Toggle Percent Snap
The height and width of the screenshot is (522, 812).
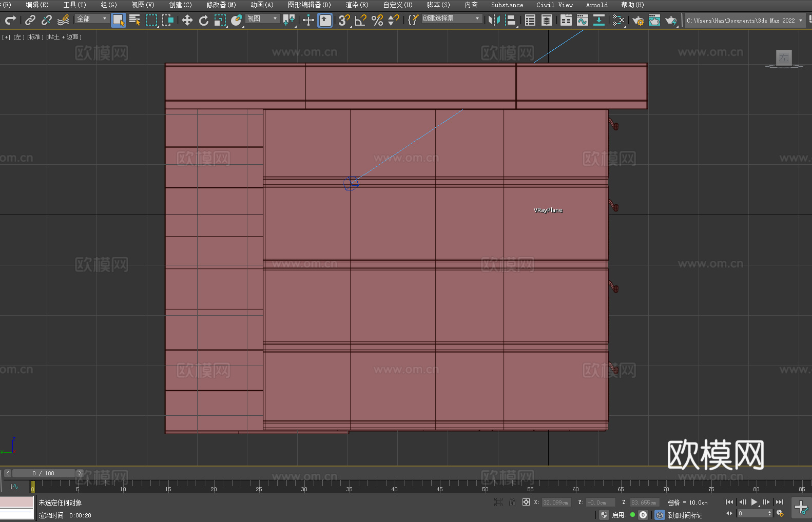tap(377, 20)
